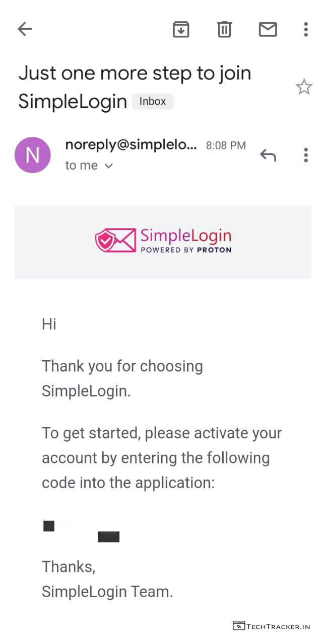Tap the TechTracker.in watermark
Image resolution: width=326 pixels, height=644 pixels.
272,626
